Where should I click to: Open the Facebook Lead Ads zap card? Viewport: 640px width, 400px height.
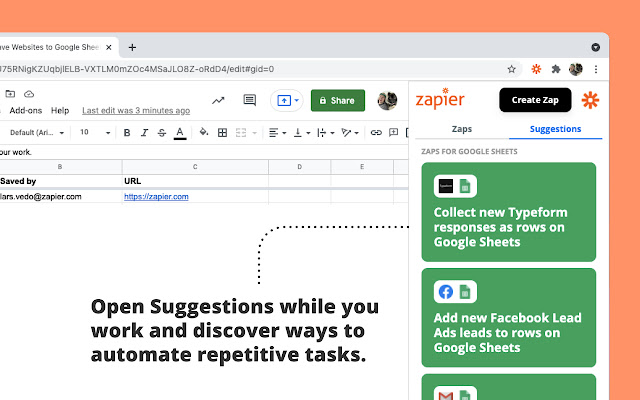[x=509, y=318]
